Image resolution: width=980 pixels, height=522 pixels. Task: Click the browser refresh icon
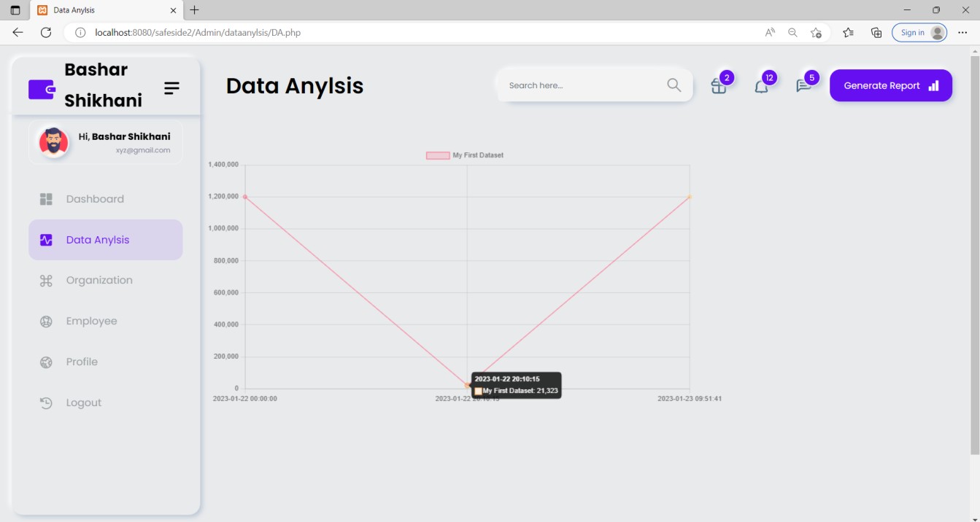tap(46, 32)
